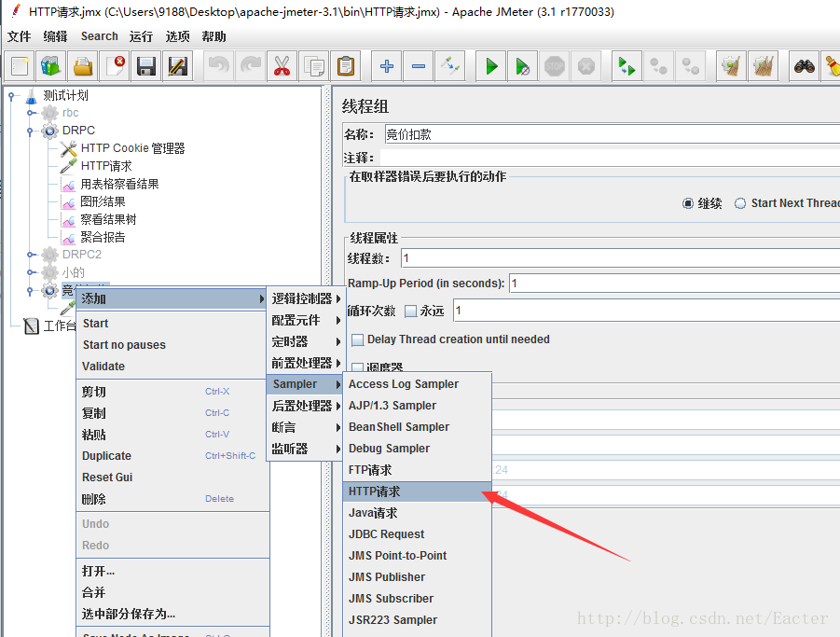
Task: Collapse the DRPC tree node
Action: (31, 131)
